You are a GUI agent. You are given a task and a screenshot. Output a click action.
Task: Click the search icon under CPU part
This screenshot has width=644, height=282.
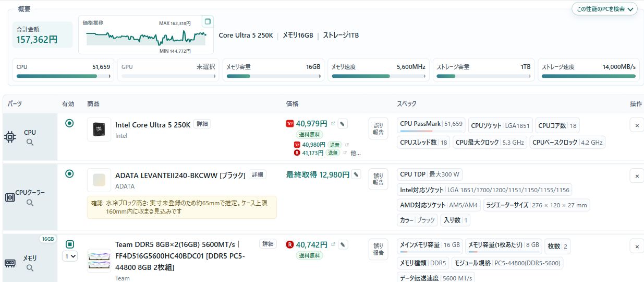[x=30, y=142]
